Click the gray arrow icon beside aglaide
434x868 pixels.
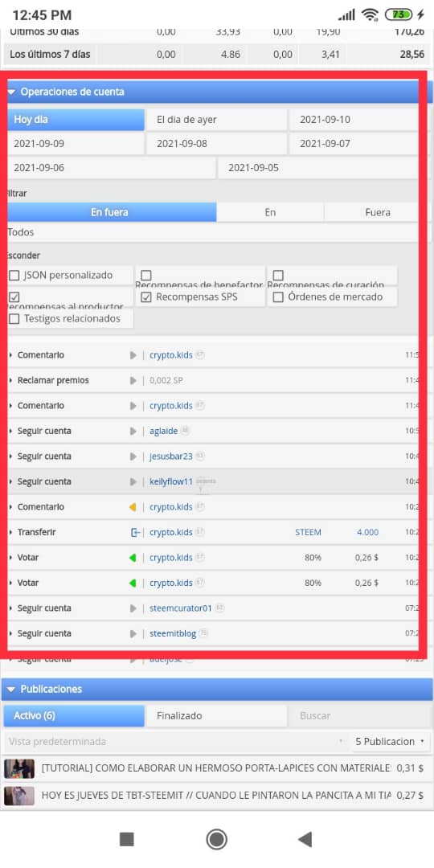[133, 432]
